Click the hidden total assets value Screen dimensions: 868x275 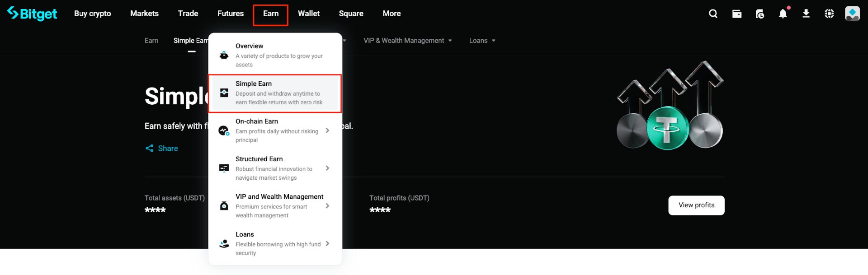click(155, 210)
